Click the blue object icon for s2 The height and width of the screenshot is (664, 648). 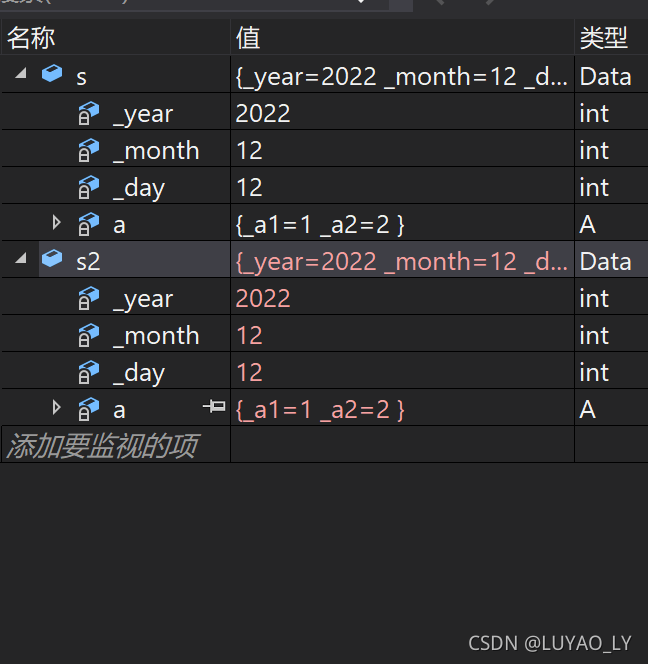coord(52,258)
